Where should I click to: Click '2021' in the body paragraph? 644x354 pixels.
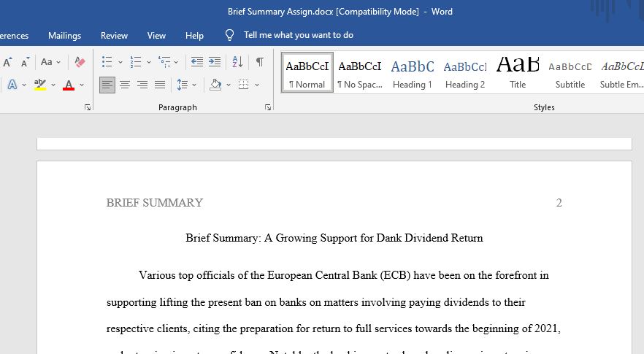click(x=547, y=328)
